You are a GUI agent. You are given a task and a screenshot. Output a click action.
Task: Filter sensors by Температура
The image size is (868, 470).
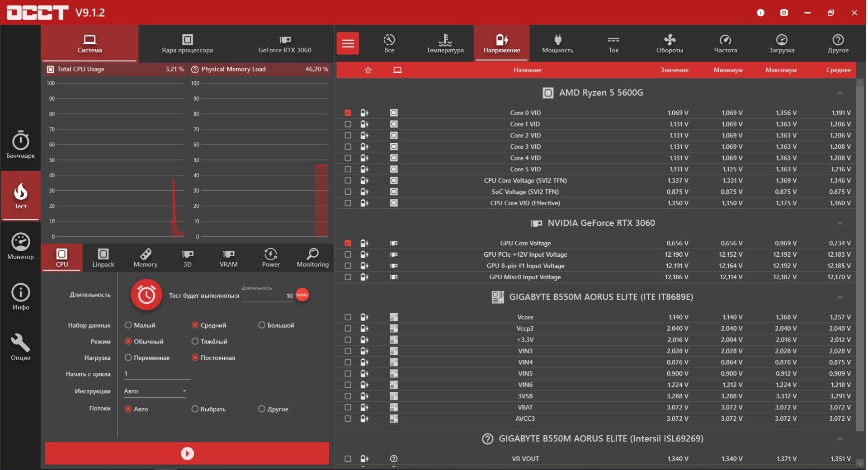[445, 43]
